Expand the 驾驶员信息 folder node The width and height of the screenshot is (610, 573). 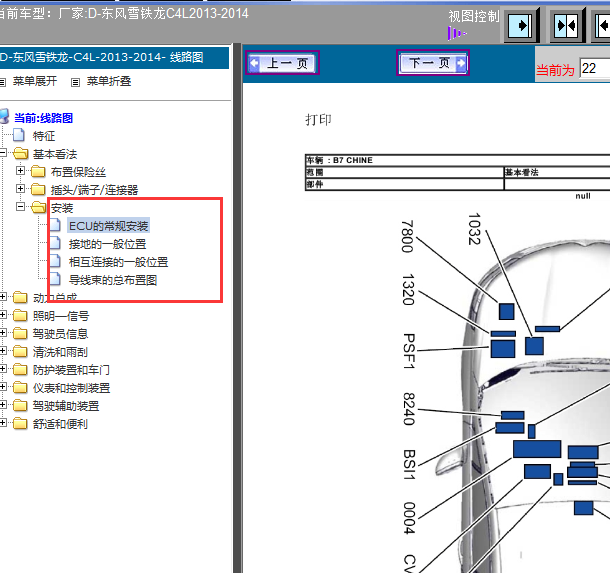pos(3,332)
